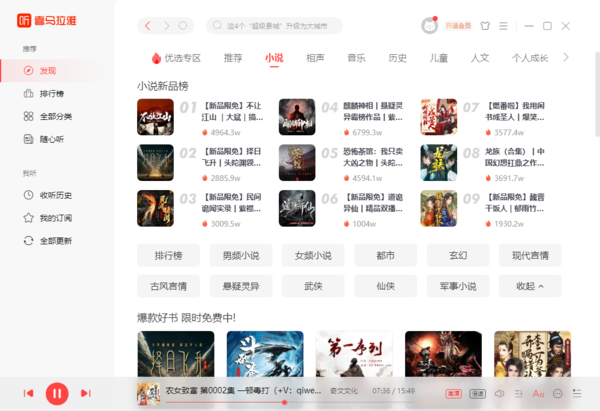The image size is (600, 411).
Task: Open the 第一序列 free book cover
Action: (x=354, y=354)
